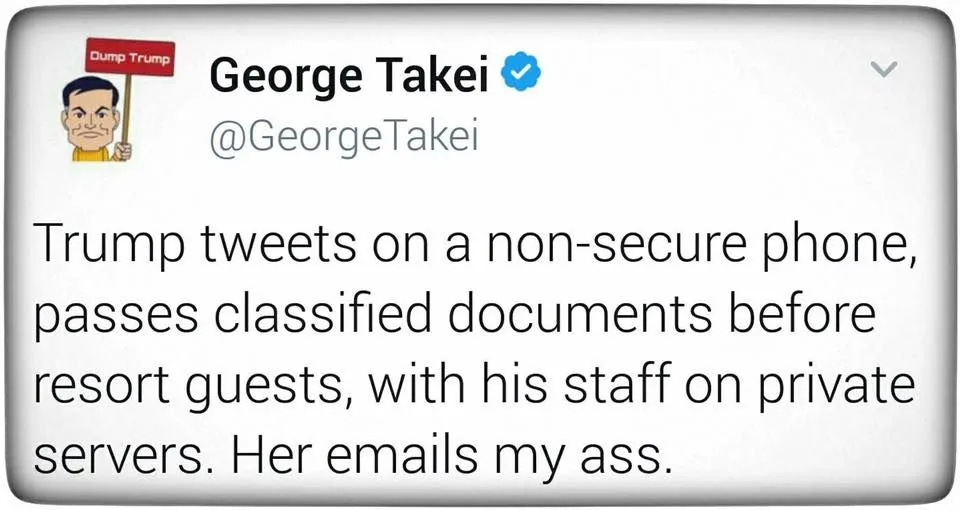Screen dimensions: 960x510
Task: Open the George Takei display name link
Action: coord(351,74)
